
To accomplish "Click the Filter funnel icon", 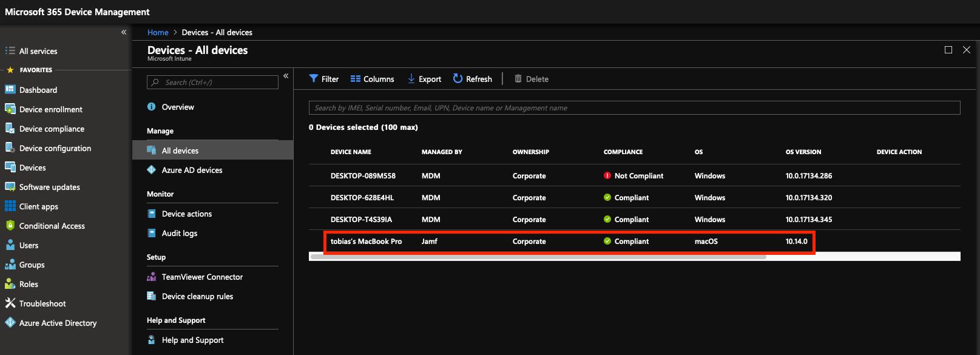I will pos(313,79).
